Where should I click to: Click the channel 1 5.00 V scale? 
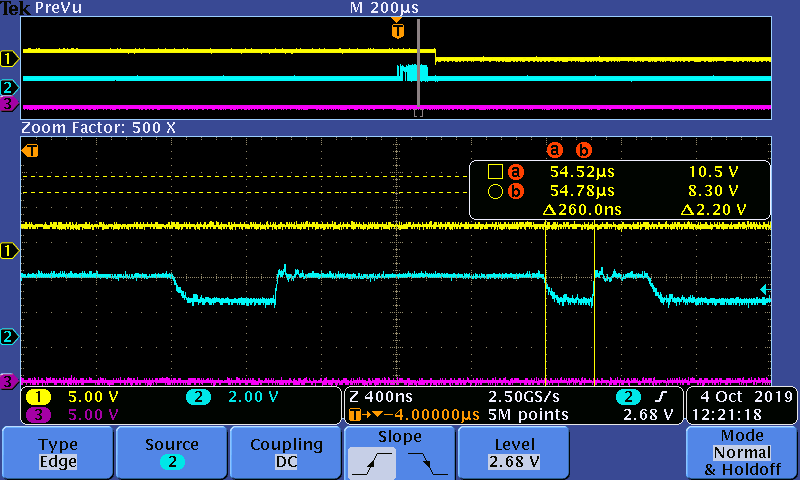click(93, 397)
